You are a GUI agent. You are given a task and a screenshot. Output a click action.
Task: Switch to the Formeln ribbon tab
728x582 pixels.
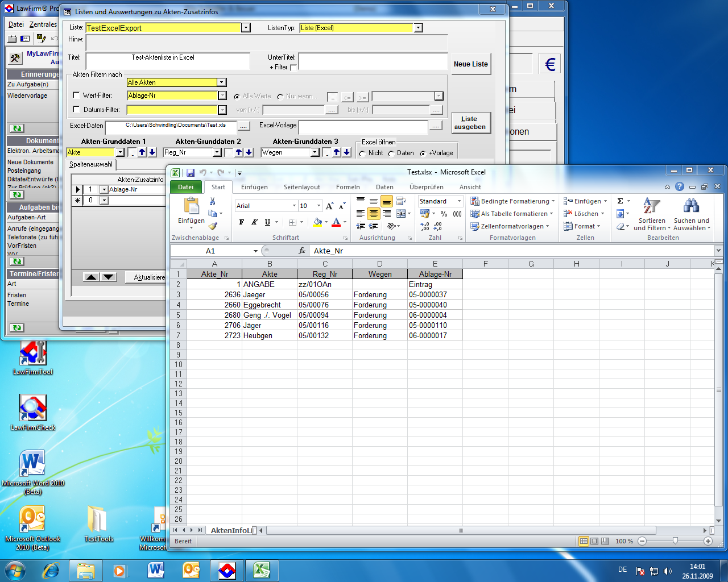(x=348, y=187)
